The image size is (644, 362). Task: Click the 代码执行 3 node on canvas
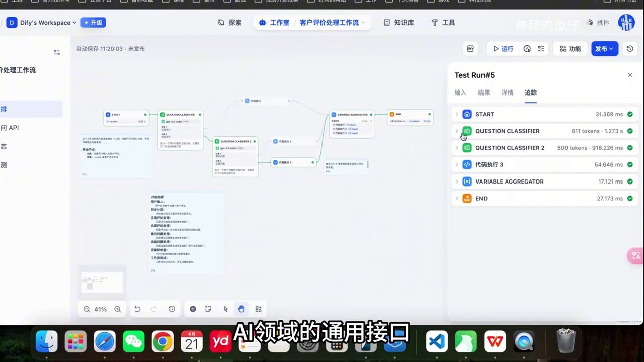coord(293,162)
